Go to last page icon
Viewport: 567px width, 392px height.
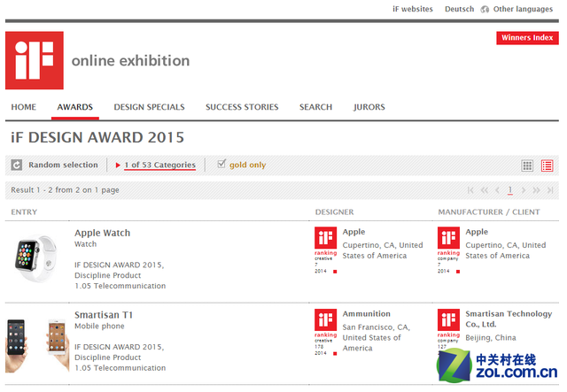coord(550,190)
